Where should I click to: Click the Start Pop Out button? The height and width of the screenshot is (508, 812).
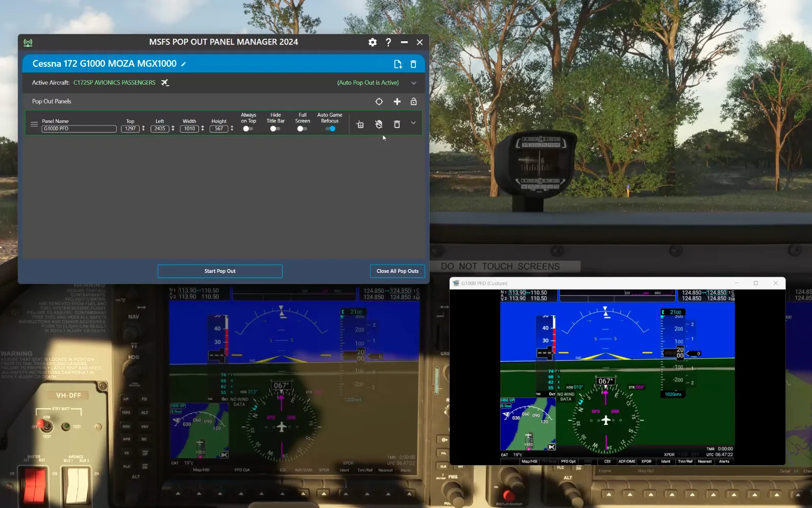(220, 271)
